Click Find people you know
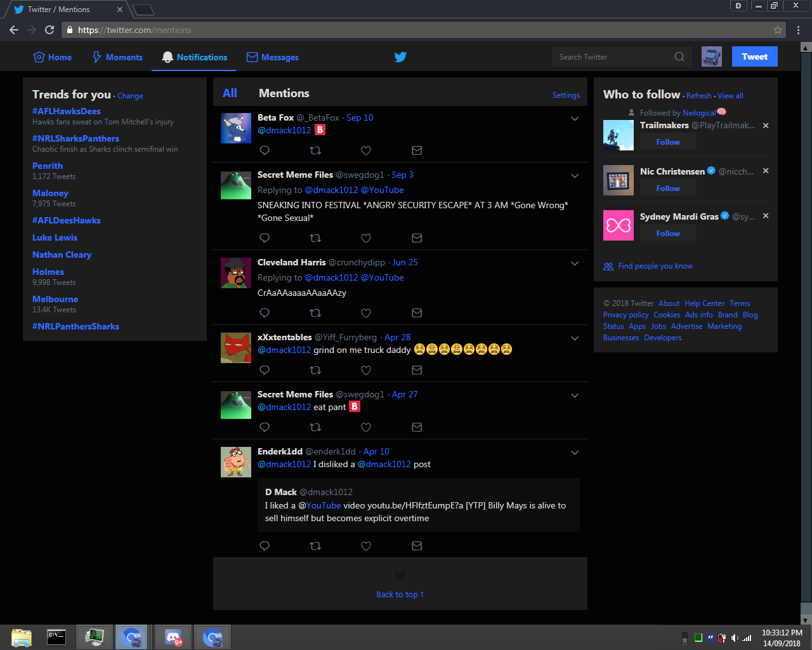The image size is (812, 650). click(x=655, y=266)
